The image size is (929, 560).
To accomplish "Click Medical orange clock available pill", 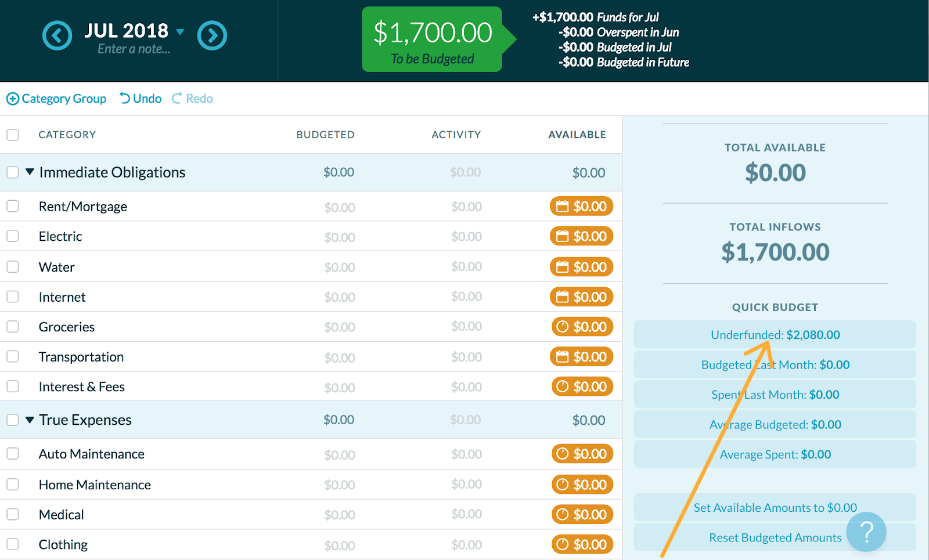I will click(582, 514).
